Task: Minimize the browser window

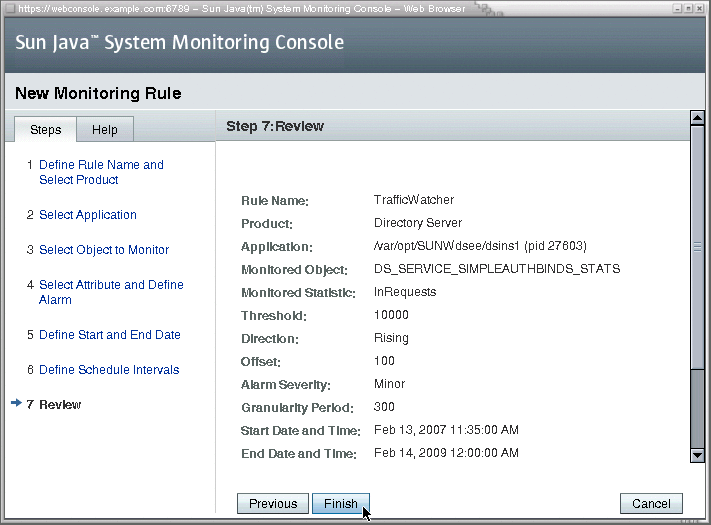Action: click(x=677, y=8)
